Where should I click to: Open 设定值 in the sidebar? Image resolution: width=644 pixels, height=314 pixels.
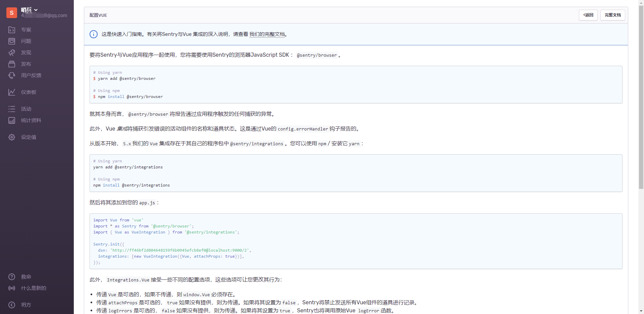(29, 137)
